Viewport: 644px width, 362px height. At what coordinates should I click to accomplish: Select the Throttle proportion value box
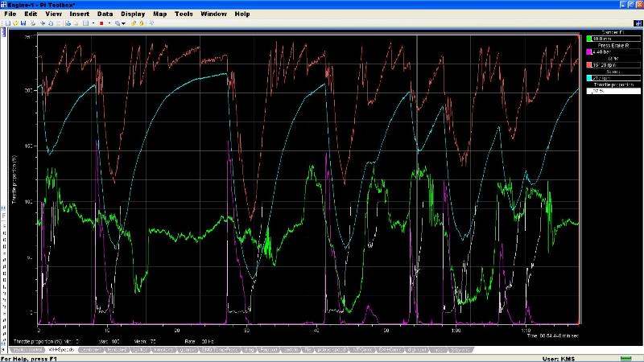(x=613, y=91)
